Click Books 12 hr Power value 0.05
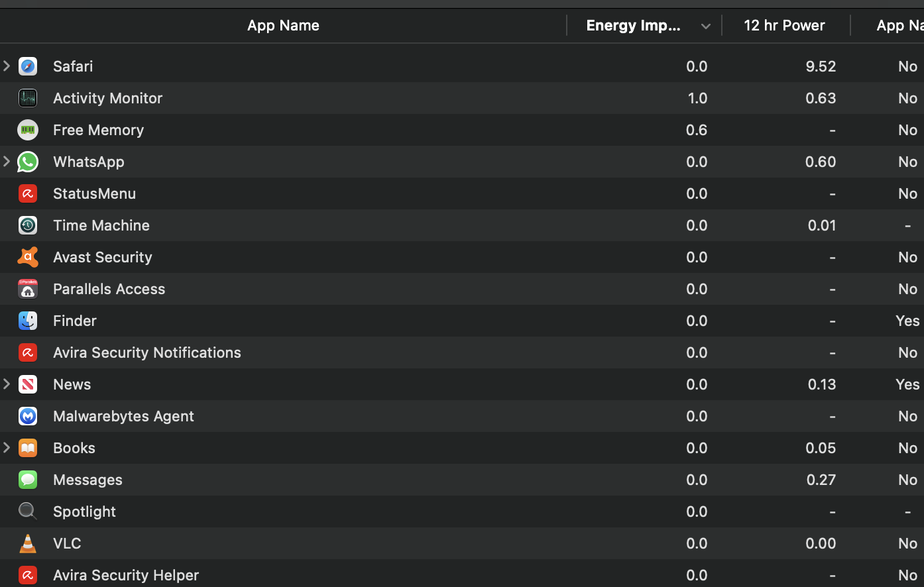This screenshot has width=924, height=587. tap(821, 448)
